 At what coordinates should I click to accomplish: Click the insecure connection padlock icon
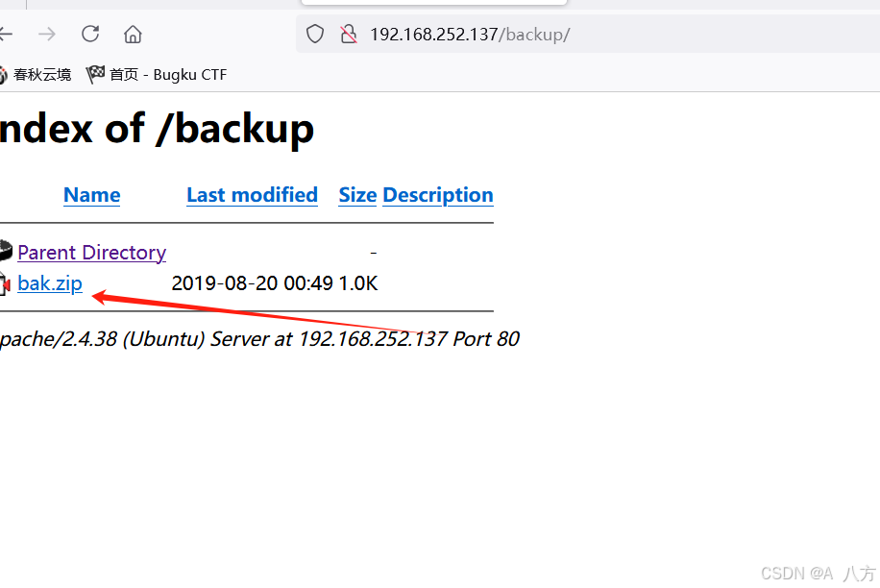pos(349,35)
